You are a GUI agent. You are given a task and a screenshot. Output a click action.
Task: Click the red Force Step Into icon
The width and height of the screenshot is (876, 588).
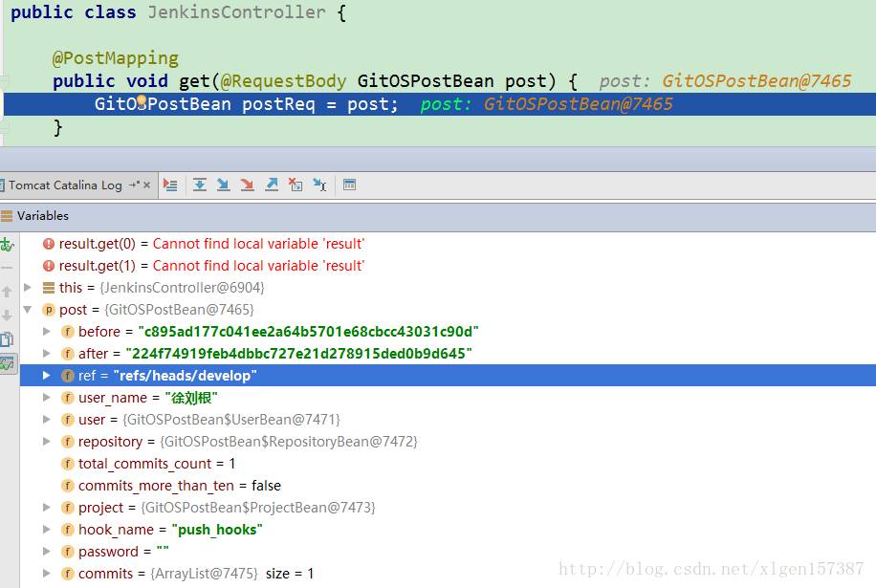pyautogui.click(x=247, y=185)
